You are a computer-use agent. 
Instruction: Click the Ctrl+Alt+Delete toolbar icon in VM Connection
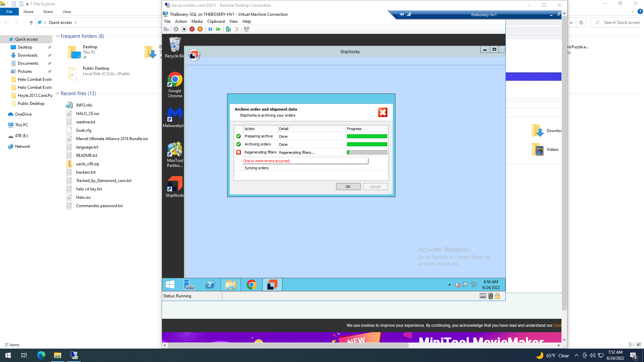pos(166,29)
